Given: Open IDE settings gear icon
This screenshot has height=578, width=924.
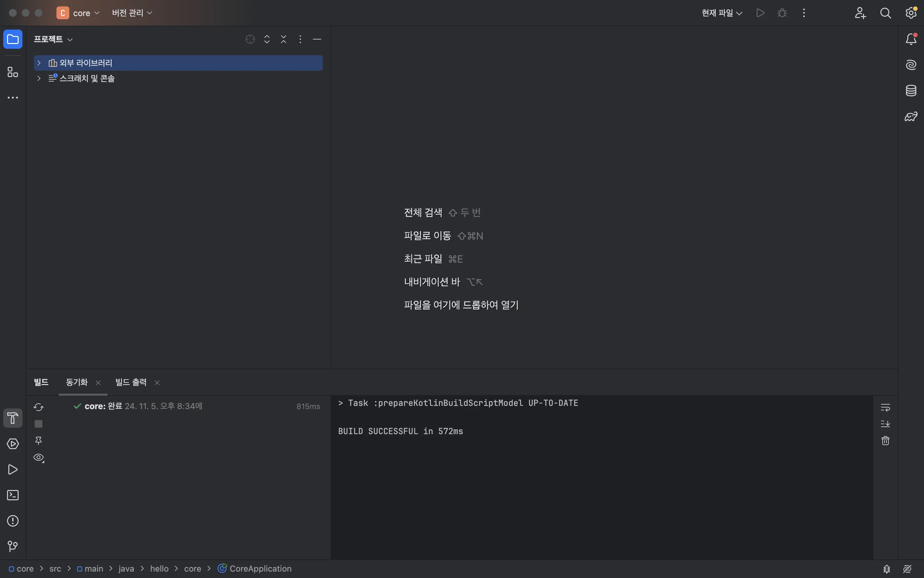Looking at the screenshot, I should click(911, 13).
